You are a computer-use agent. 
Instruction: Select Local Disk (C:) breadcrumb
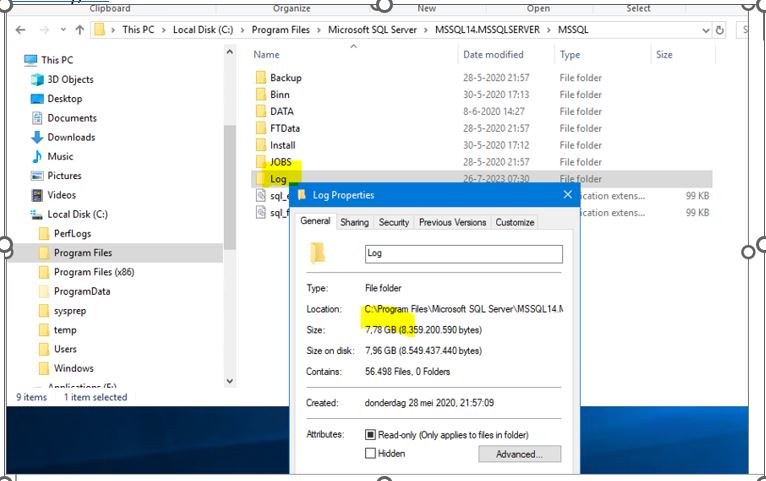pyautogui.click(x=203, y=30)
